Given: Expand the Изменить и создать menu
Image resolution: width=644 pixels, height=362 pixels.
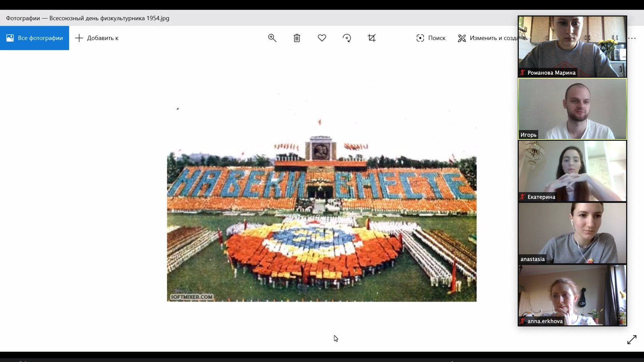Looking at the screenshot, I should pos(487,38).
